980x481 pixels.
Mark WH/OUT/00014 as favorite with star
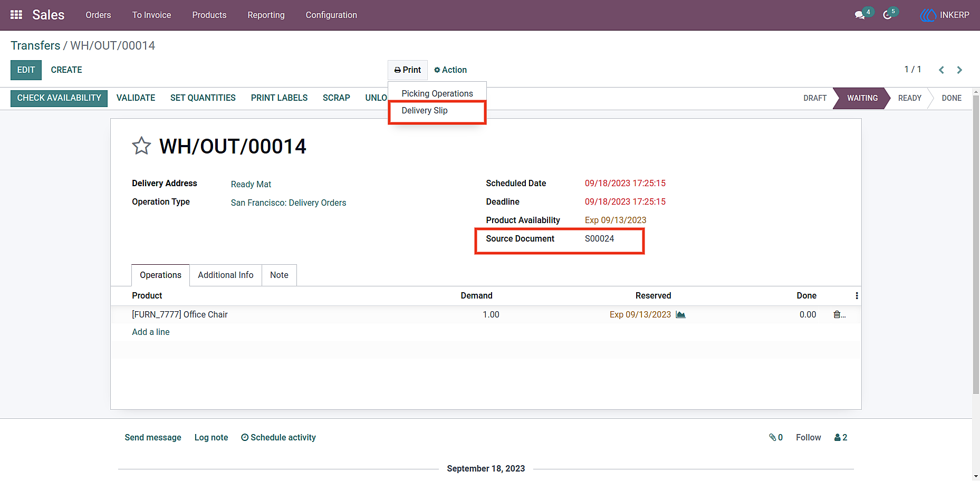pos(141,146)
